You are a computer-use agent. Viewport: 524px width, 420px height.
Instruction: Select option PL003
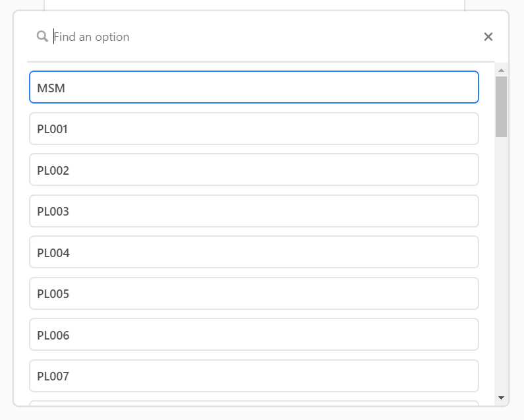coord(254,211)
